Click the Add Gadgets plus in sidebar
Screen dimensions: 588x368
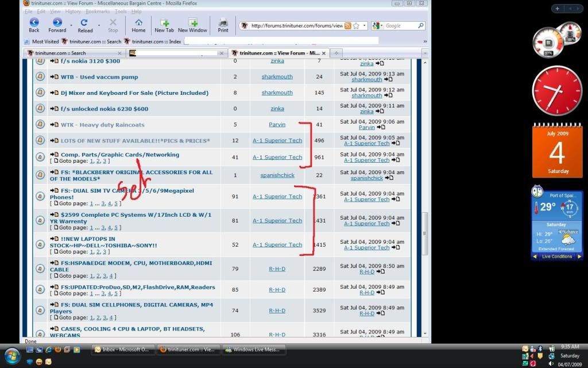[557, 8]
